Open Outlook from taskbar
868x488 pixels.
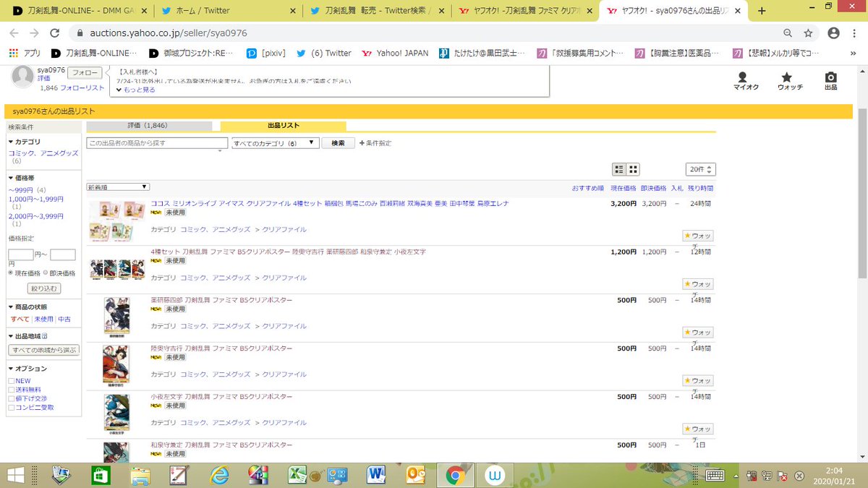415,476
